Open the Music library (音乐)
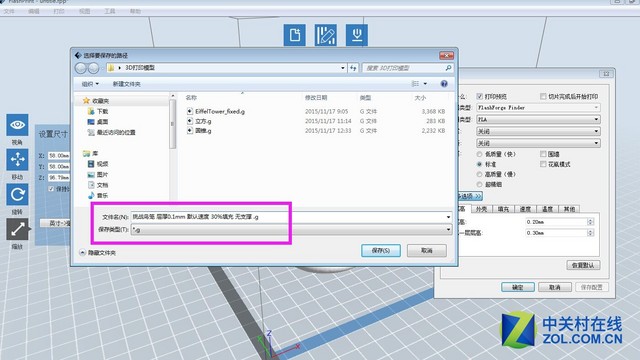 point(98,196)
